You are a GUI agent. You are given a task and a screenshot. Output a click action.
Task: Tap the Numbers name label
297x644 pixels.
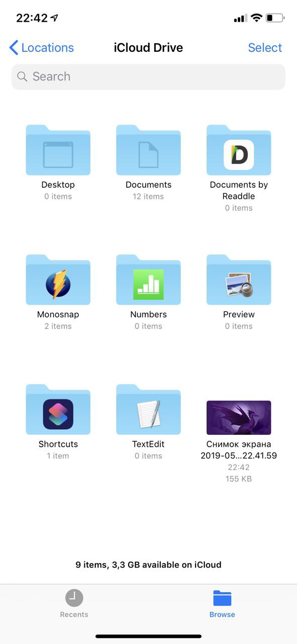pyautogui.click(x=148, y=314)
